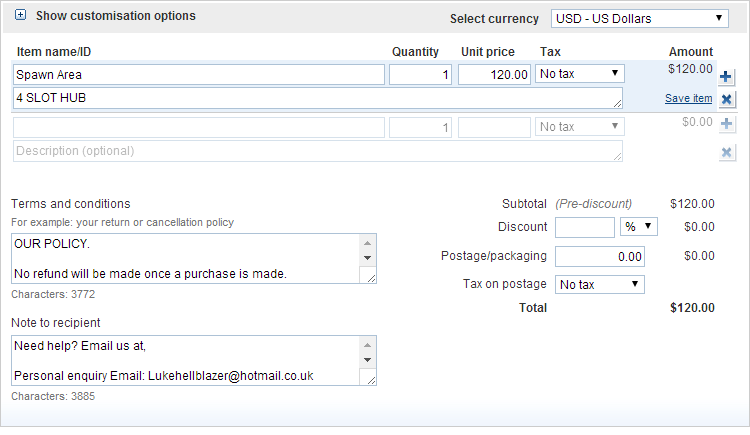This screenshot has height=435, width=750.
Task: Remove Spawn Area item with X icon
Action: [x=726, y=99]
